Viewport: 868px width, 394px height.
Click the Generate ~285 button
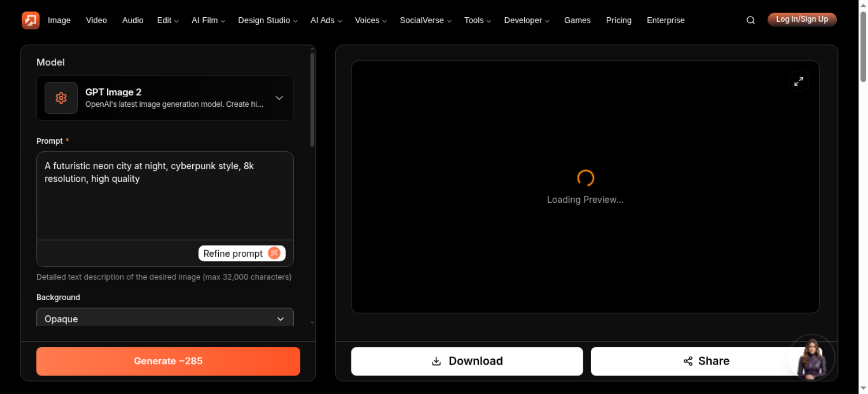coord(168,361)
